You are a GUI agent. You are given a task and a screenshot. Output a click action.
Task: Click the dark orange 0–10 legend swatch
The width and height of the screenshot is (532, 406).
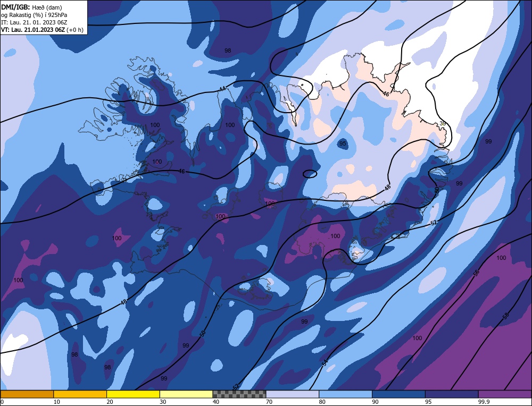point(27,394)
